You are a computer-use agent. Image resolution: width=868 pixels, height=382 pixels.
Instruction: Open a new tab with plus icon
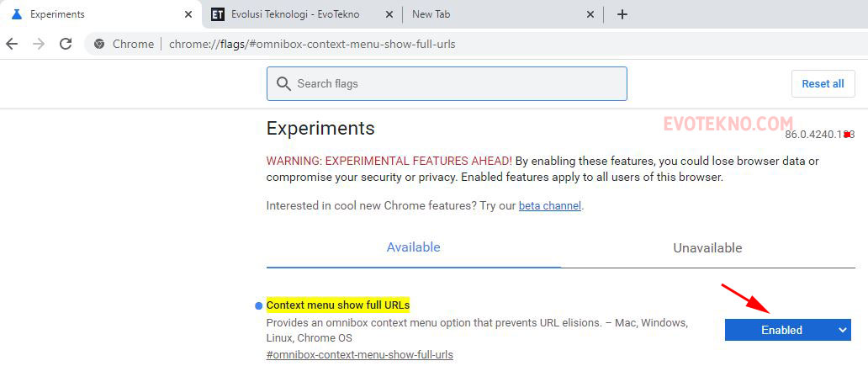[x=622, y=14]
